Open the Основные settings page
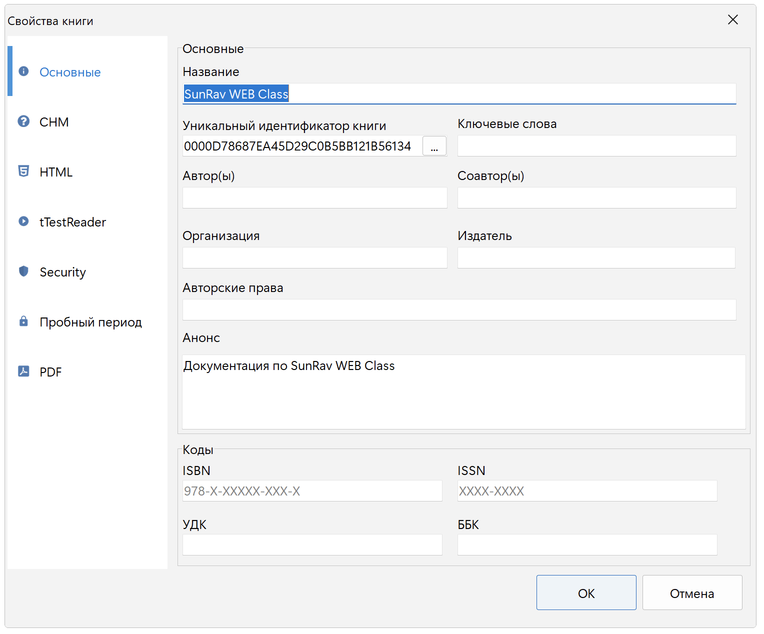This screenshot has width=764, height=634. [88, 72]
